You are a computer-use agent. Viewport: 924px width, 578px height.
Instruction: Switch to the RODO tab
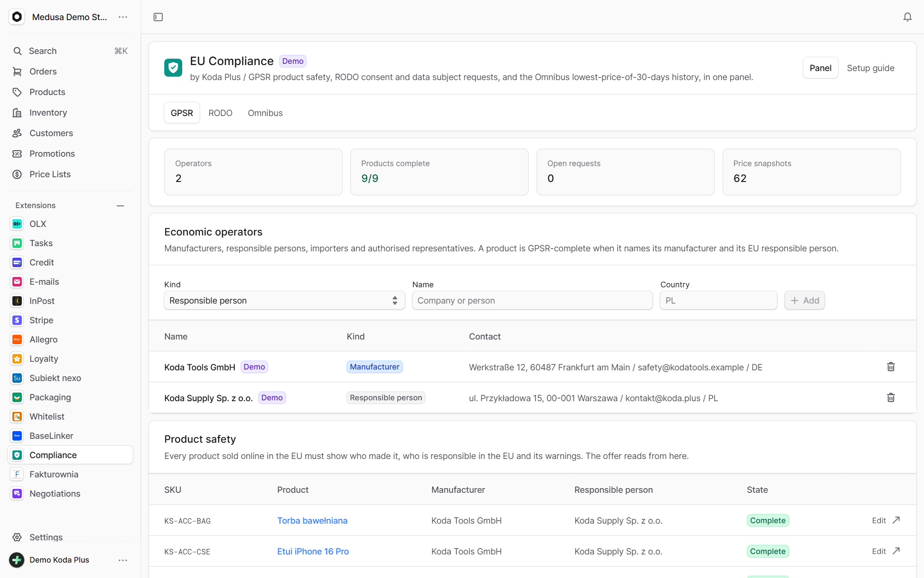pyautogui.click(x=220, y=113)
